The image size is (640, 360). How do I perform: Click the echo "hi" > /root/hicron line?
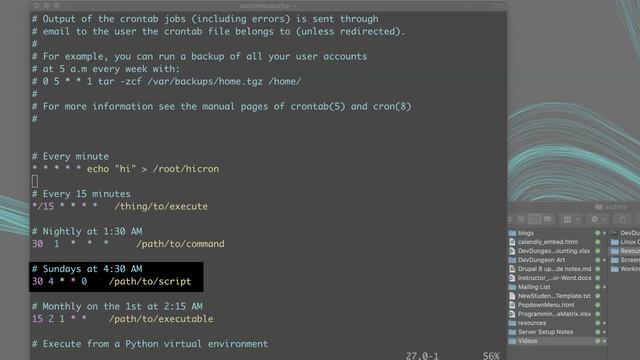125,169
